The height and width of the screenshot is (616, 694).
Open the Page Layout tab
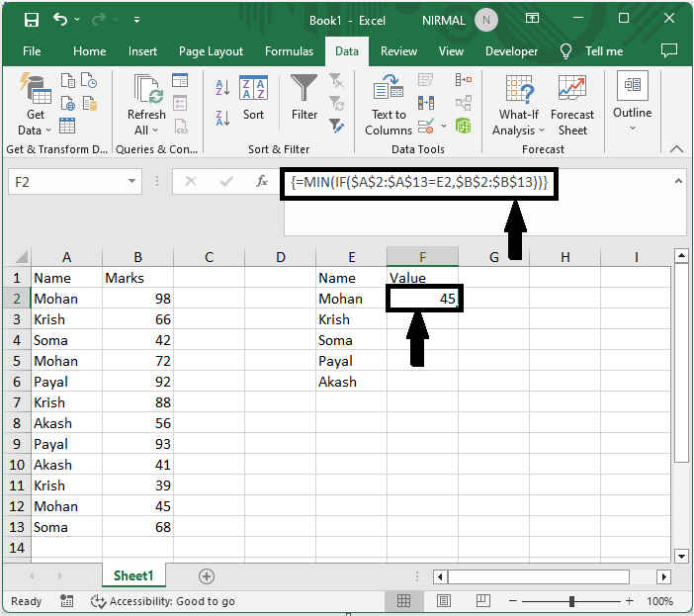pyautogui.click(x=211, y=51)
